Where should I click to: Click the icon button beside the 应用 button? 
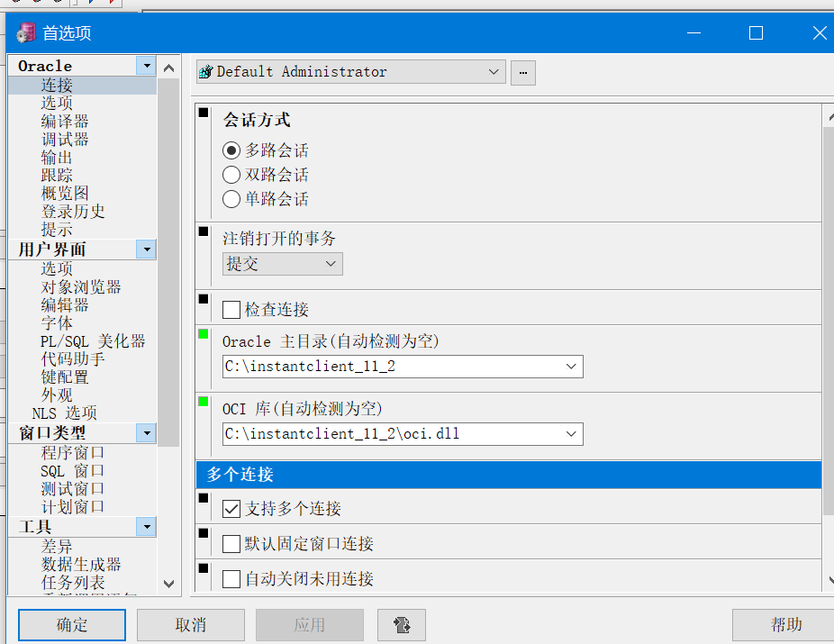point(401,625)
